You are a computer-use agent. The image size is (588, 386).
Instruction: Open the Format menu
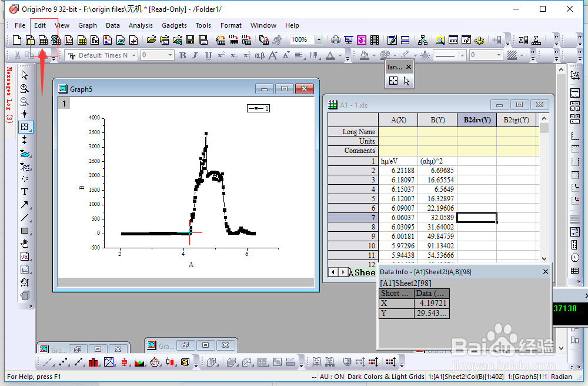click(231, 25)
